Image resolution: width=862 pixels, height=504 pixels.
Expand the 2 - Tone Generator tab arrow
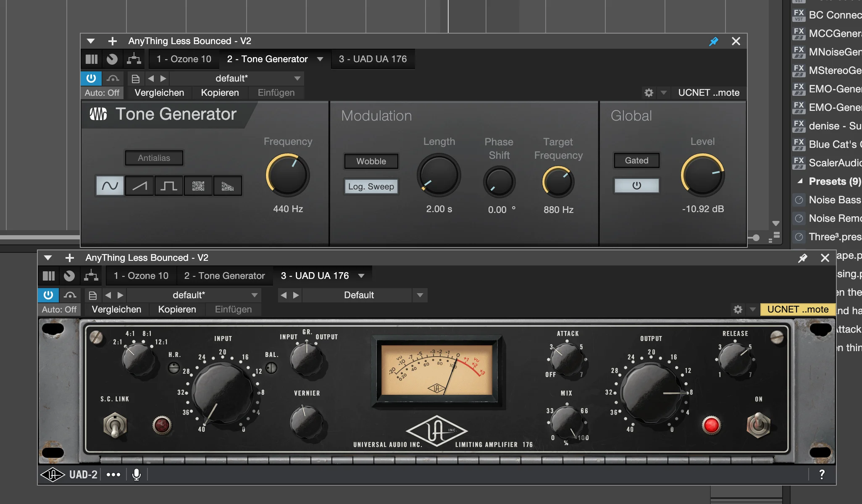[x=320, y=59]
